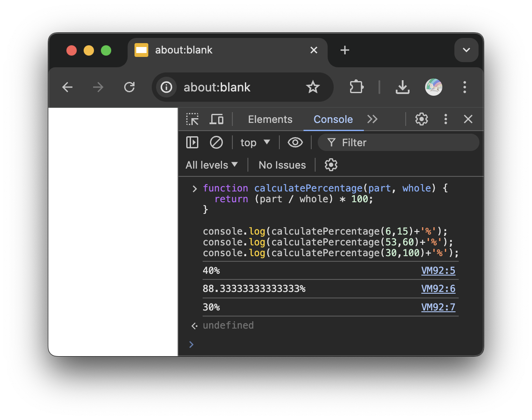Click the 30% console output

(x=211, y=307)
